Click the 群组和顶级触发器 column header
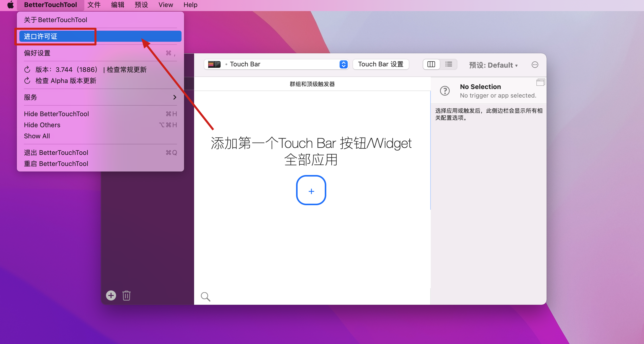Viewport: 644px width, 344px height. click(x=312, y=84)
